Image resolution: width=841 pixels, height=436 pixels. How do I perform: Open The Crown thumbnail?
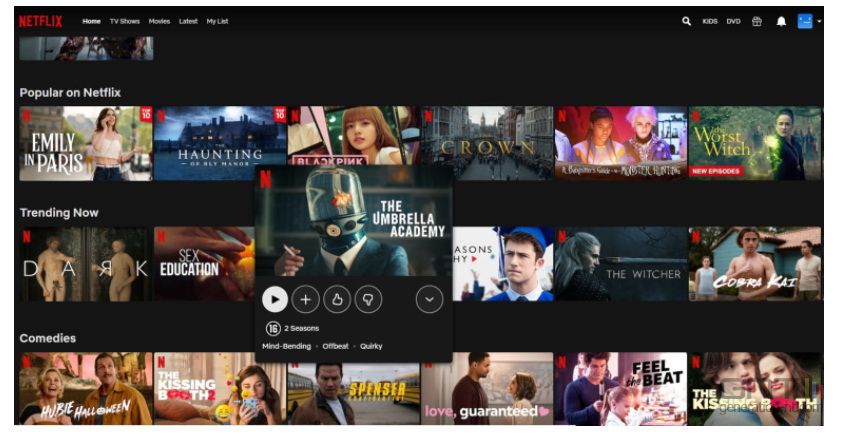pos(488,143)
